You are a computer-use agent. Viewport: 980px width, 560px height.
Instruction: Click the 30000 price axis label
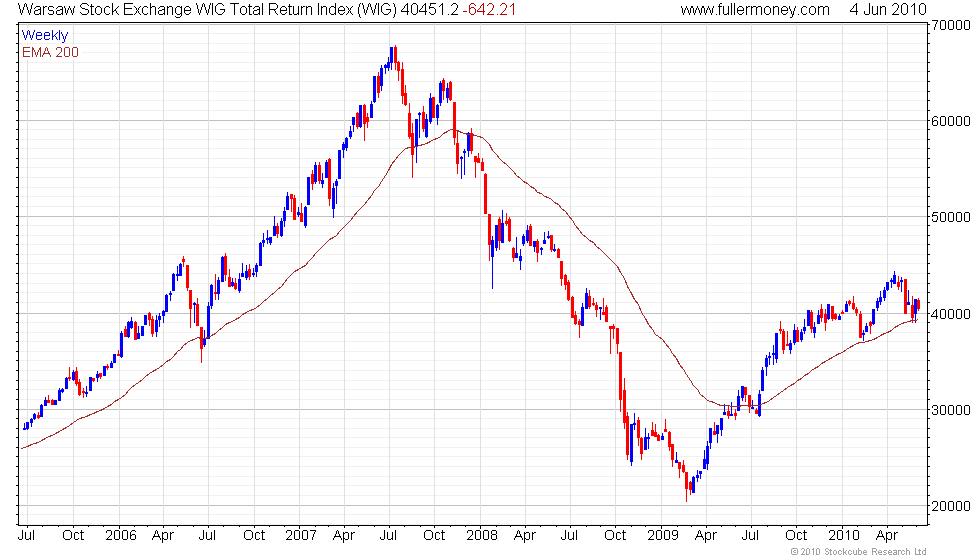[x=950, y=410]
